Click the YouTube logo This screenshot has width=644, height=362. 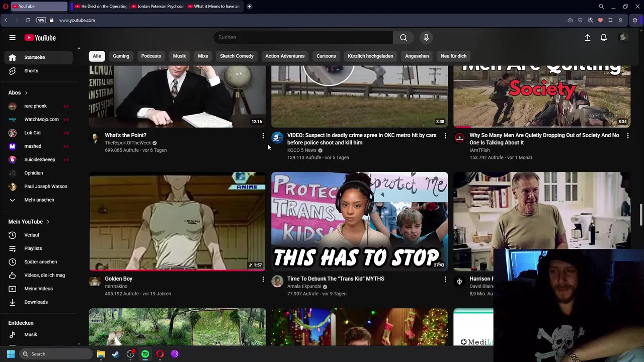[40, 38]
